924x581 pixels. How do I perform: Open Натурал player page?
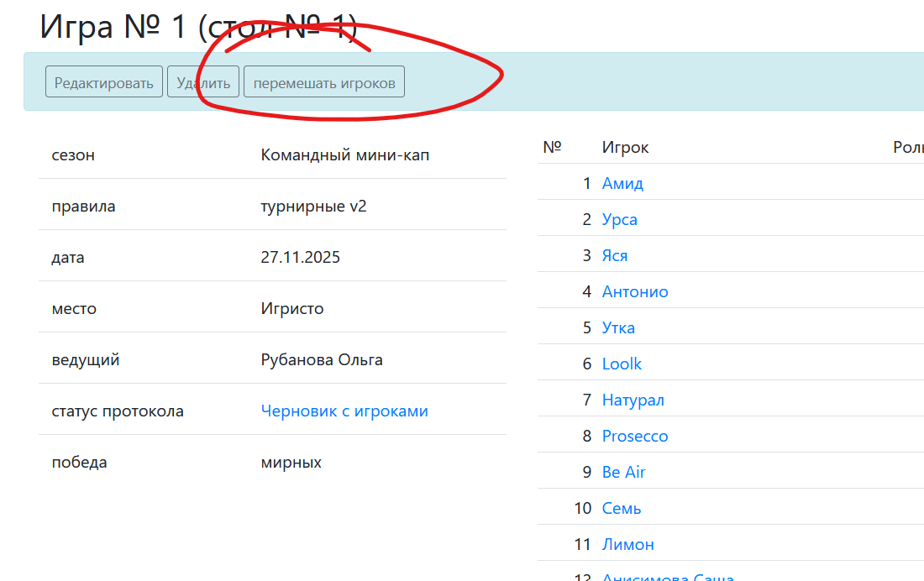(x=633, y=400)
